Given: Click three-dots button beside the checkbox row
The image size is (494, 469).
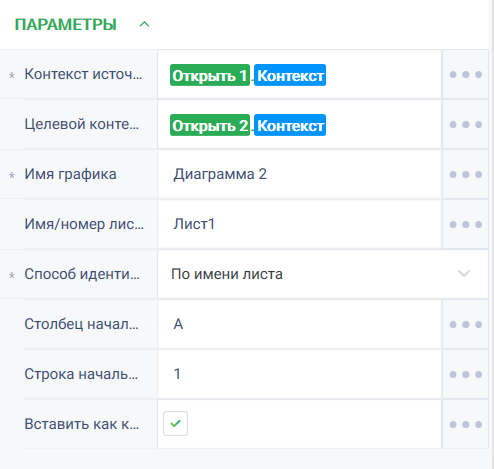Looking at the screenshot, I should coord(465,424).
